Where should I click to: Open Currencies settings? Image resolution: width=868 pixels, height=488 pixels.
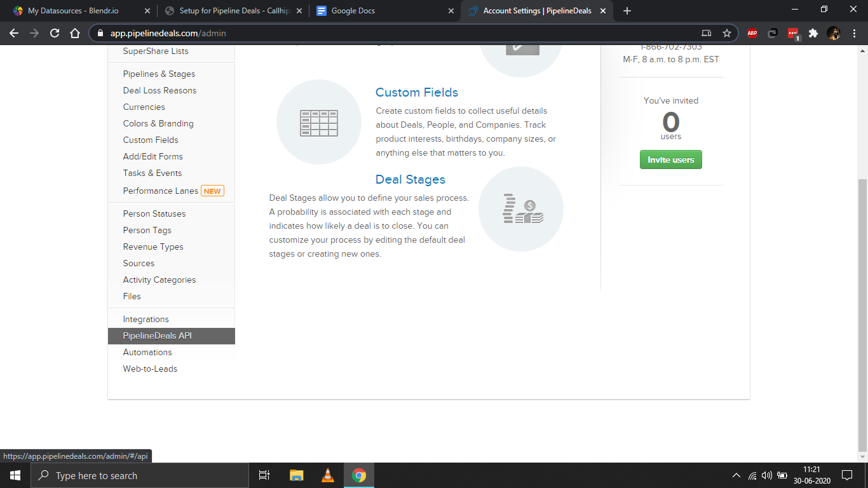(144, 107)
